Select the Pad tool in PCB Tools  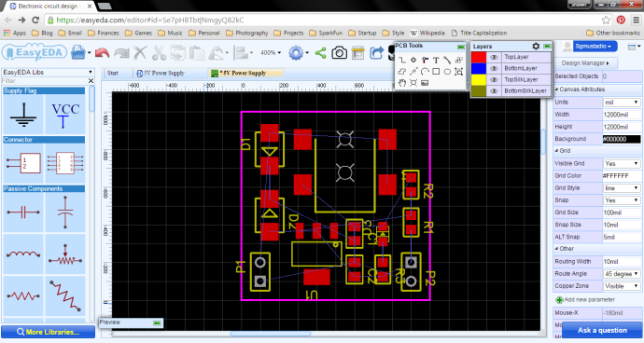click(x=413, y=61)
